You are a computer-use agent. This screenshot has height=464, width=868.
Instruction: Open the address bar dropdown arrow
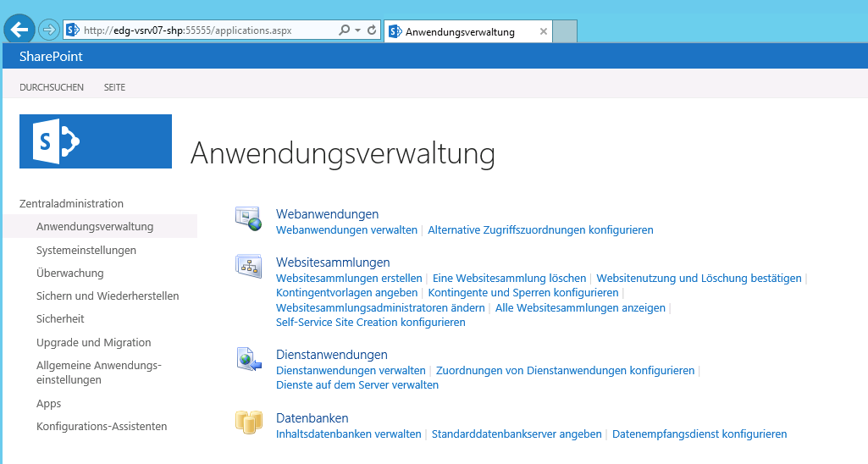[x=357, y=30]
